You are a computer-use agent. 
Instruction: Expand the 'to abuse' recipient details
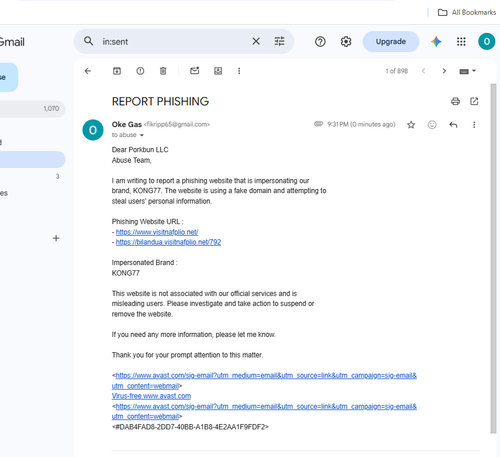[142, 135]
